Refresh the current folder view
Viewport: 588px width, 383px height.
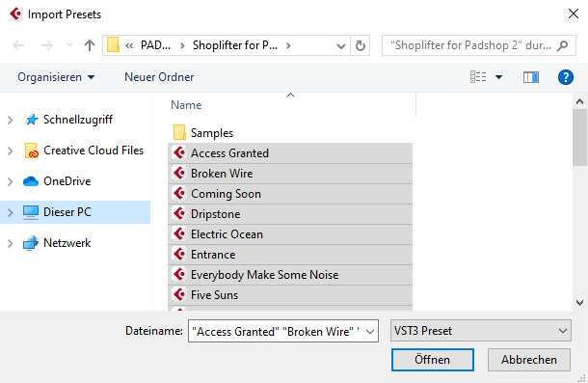(x=360, y=45)
